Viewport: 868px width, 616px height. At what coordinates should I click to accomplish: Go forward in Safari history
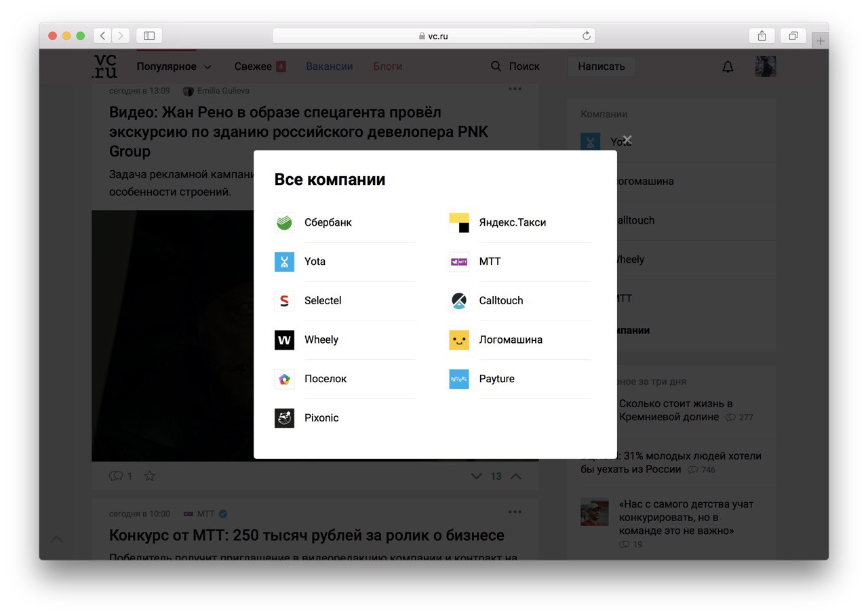point(120,36)
